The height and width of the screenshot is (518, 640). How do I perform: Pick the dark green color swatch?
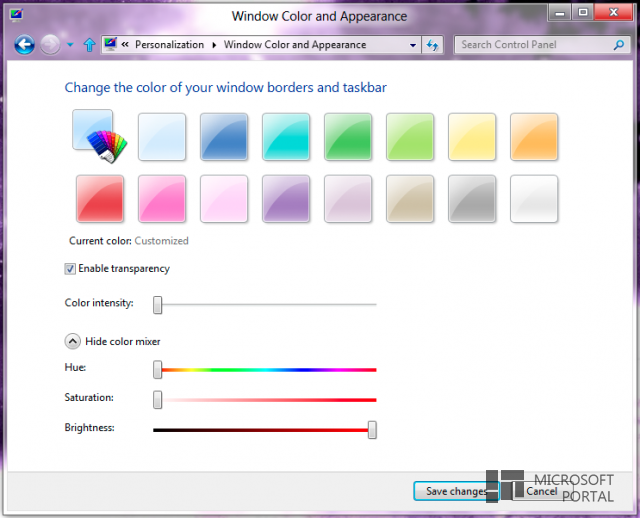click(348, 137)
